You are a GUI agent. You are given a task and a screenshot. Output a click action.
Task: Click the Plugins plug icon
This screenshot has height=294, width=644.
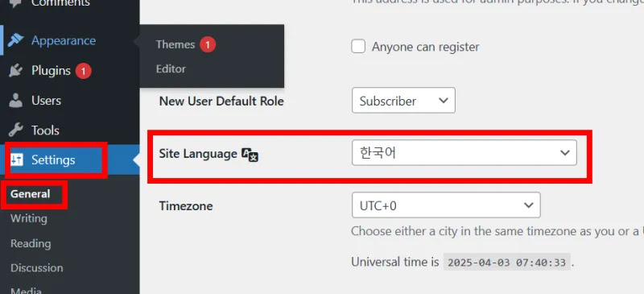coord(15,71)
